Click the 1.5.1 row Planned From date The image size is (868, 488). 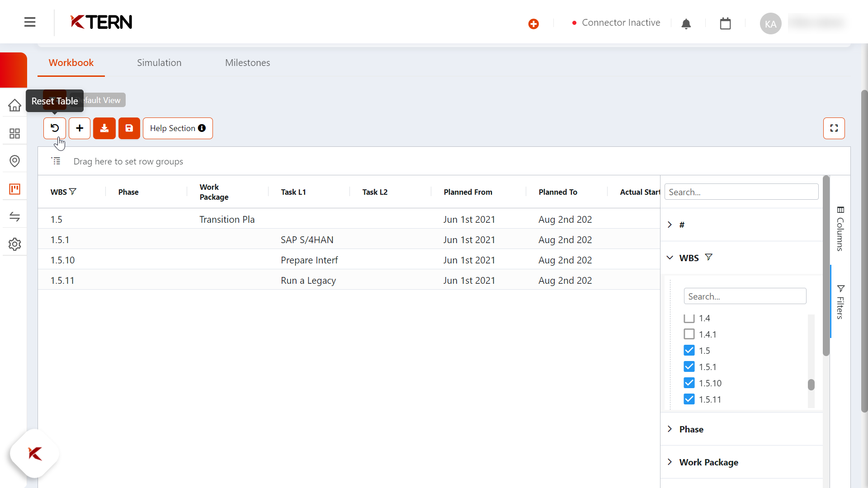[x=469, y=240]
